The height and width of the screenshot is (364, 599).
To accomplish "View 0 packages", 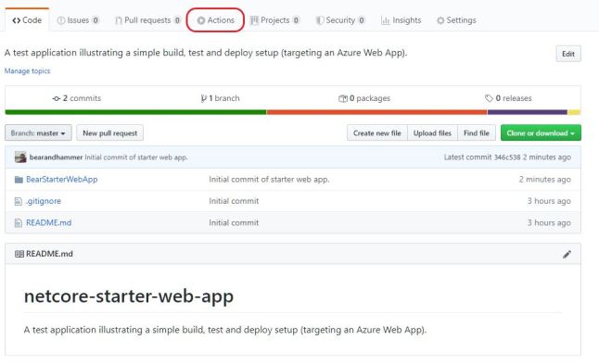I will tap(364, 98).
